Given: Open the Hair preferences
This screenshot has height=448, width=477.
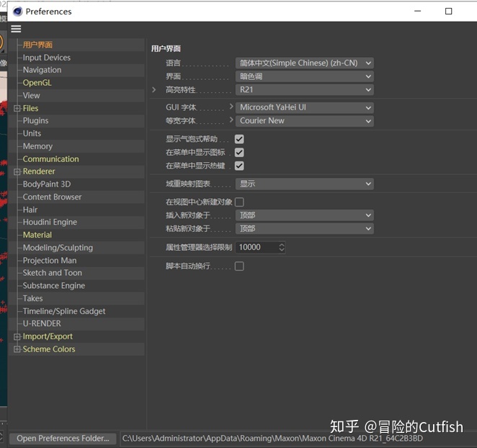Looking at the screenshot, I should coord(30,210).
